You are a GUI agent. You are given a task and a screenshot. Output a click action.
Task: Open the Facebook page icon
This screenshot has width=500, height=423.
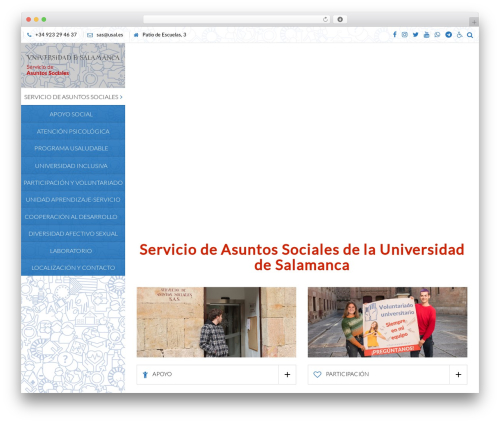coord(395,34)
